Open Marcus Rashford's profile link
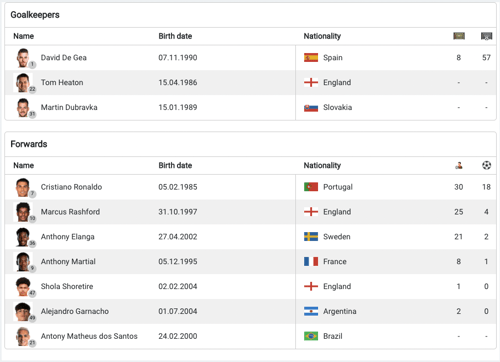 click(x=70, y=212)
